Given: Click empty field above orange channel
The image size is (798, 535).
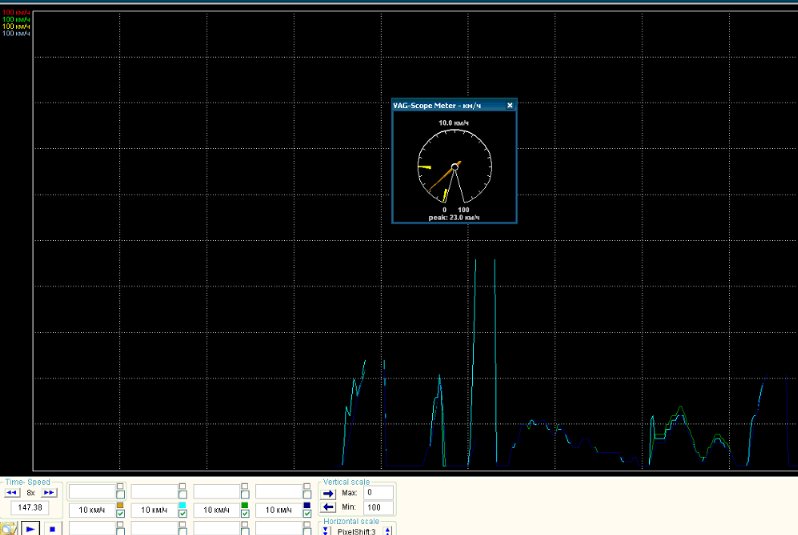Looking at the screenshot, I should [x=92, y=492].
